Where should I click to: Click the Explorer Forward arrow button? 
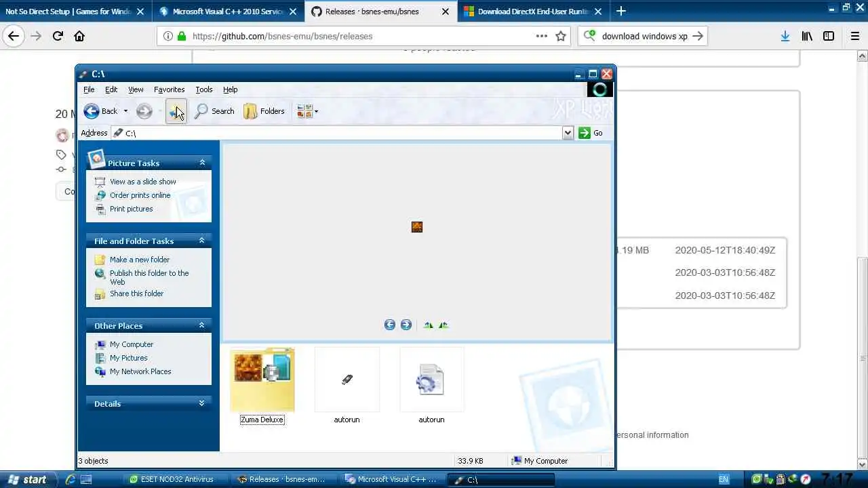[144, 111]
